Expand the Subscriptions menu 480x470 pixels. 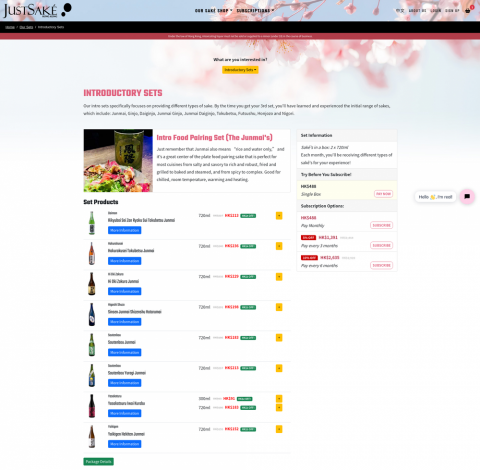(255, 11)
